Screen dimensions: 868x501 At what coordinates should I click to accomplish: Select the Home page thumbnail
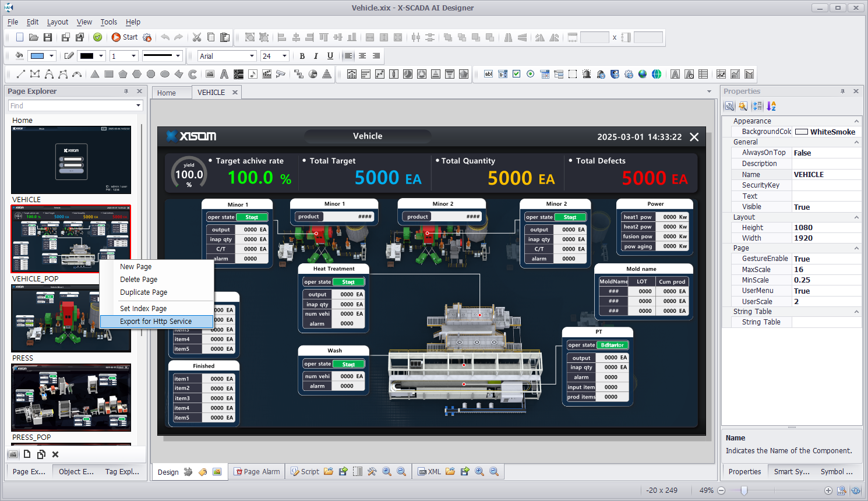click(71, 160)
